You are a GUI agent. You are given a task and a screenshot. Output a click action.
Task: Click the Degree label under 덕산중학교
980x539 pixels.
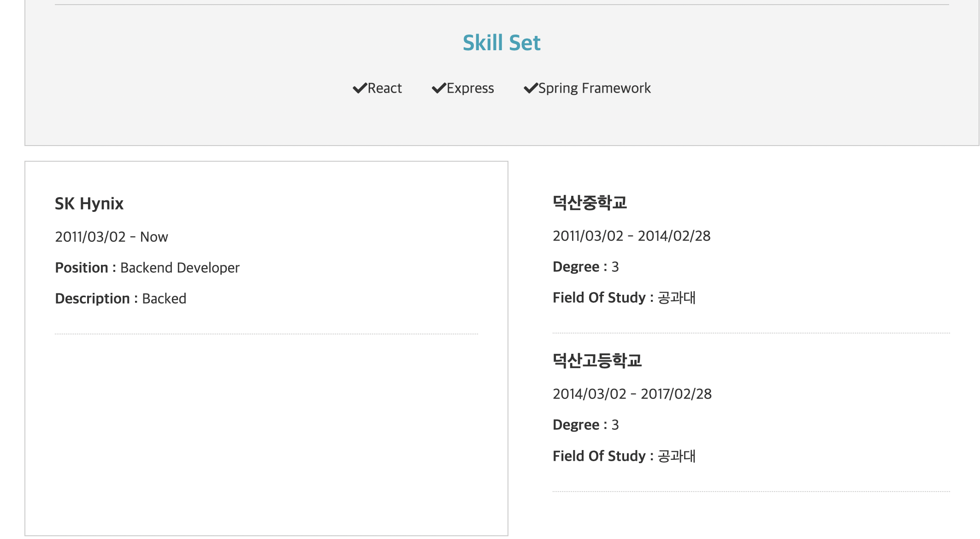(576, 267)
